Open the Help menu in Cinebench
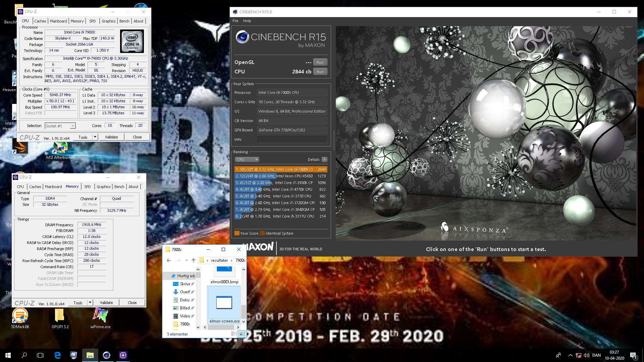The width and height of the screenshot is (644, 362). 247,21
